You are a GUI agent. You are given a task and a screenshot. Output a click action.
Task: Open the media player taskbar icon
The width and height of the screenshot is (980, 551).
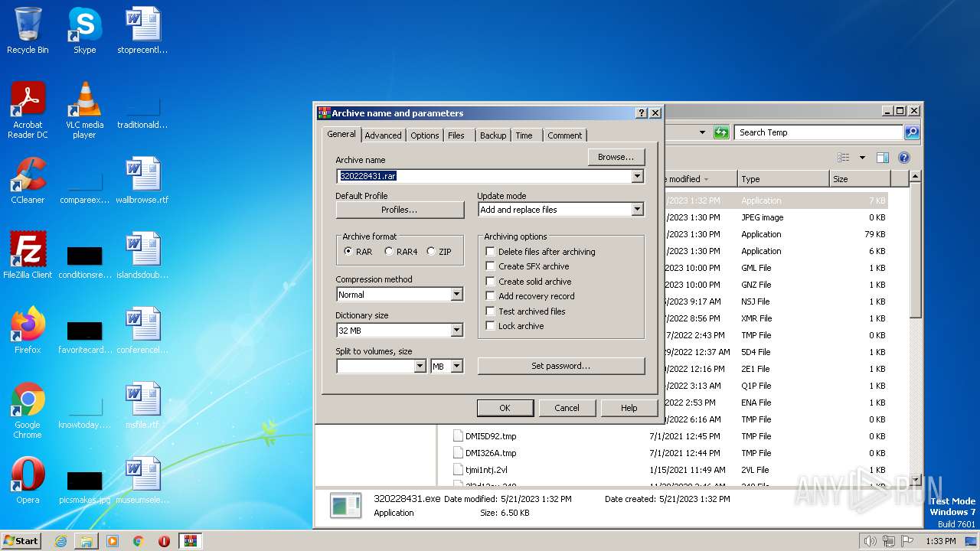tap(113, 541)
